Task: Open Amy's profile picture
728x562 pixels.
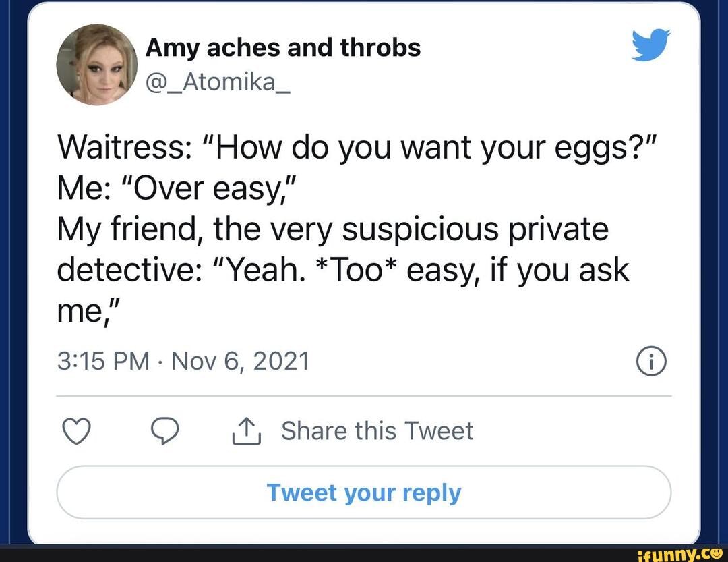Action: coord(97,65)
